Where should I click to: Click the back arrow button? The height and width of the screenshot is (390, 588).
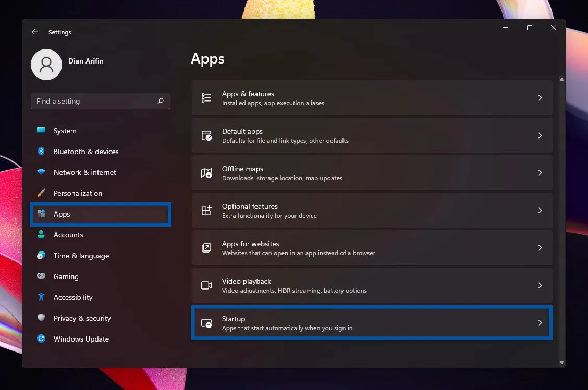coord(34,32)
